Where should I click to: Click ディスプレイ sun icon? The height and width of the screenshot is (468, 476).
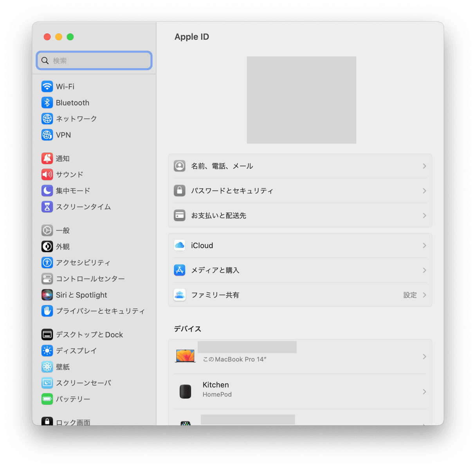pos(47,351)
